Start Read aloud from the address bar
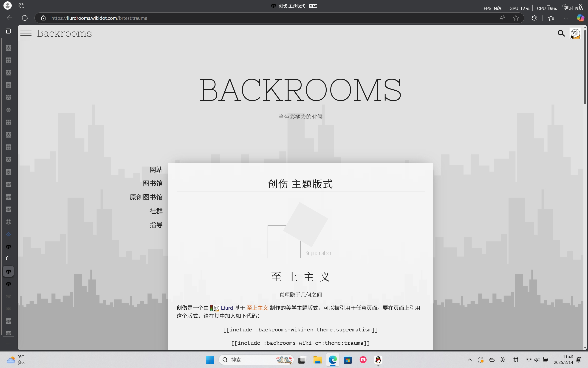This screenshot has width=588, height=368. pos(502,18)
